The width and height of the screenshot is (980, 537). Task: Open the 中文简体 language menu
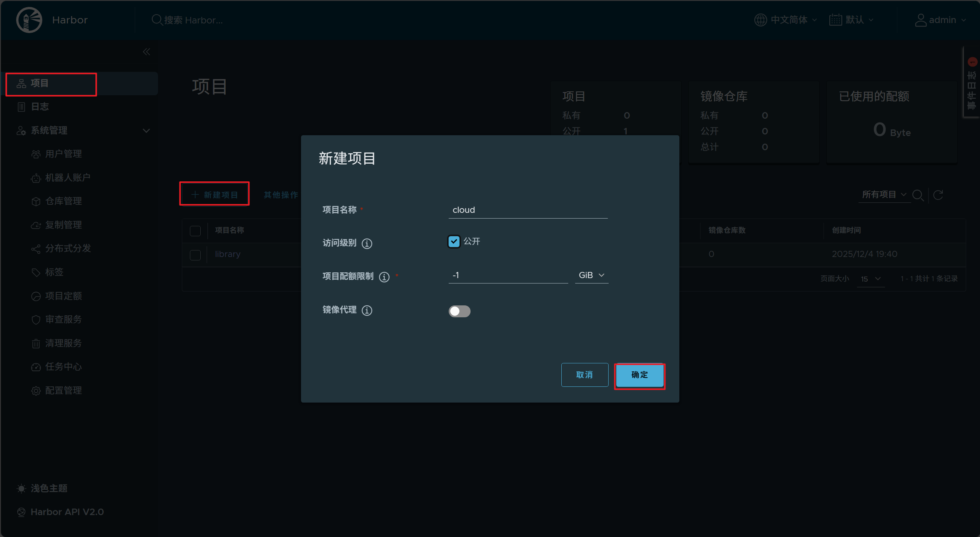(786, 20)
